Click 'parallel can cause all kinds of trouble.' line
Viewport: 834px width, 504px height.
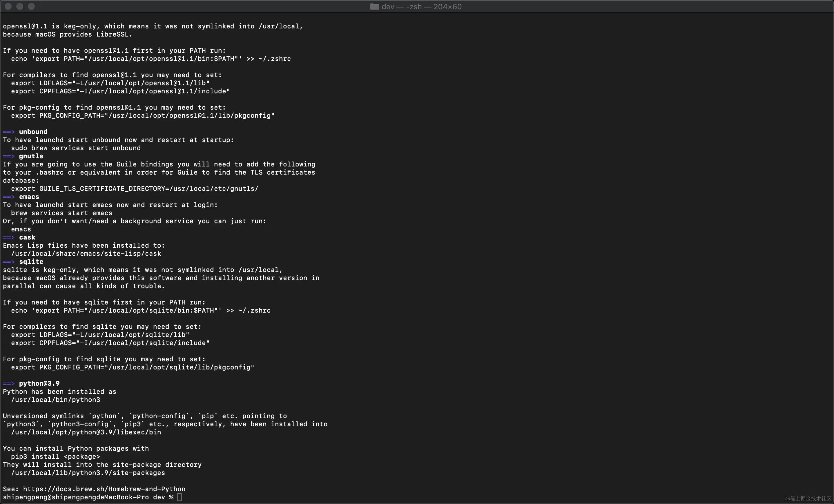pyautogui.click(x=84, y=286)
